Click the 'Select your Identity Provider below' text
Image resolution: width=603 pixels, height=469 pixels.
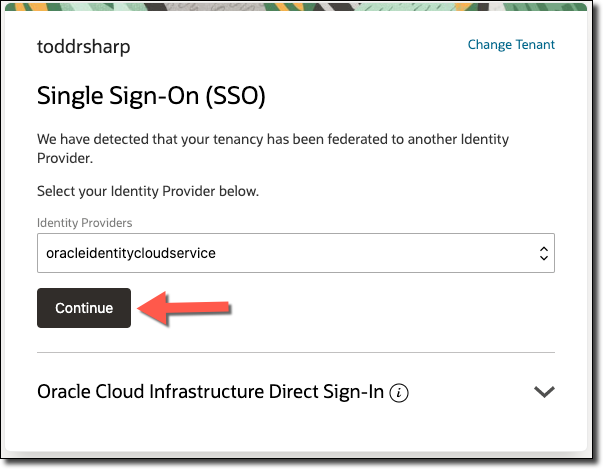pyautogui.click(x=148, y=190)
